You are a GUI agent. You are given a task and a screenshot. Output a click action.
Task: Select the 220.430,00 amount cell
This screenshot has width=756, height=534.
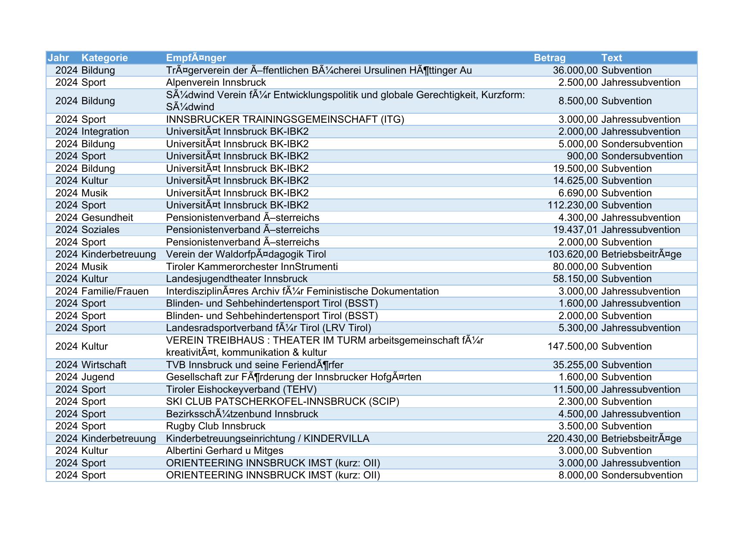click(572, 438)
